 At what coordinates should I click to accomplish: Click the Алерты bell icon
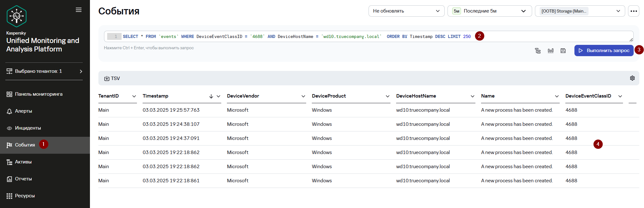tap(9, 111)
